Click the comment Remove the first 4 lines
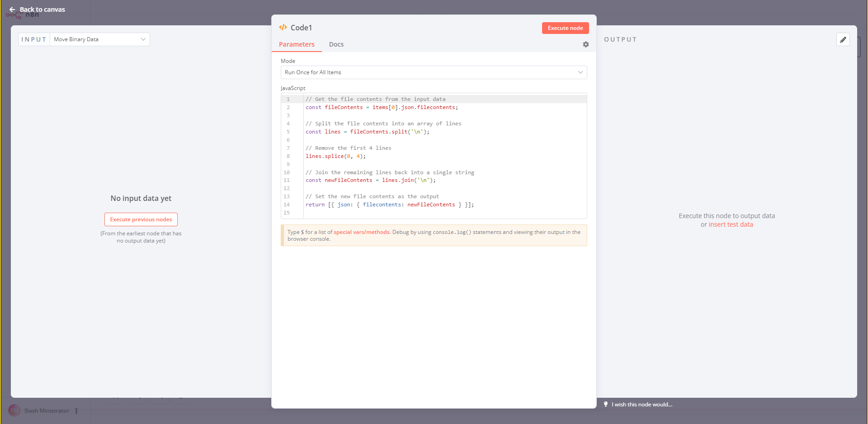This screenshot has width=868, height=424. point(349,148)
